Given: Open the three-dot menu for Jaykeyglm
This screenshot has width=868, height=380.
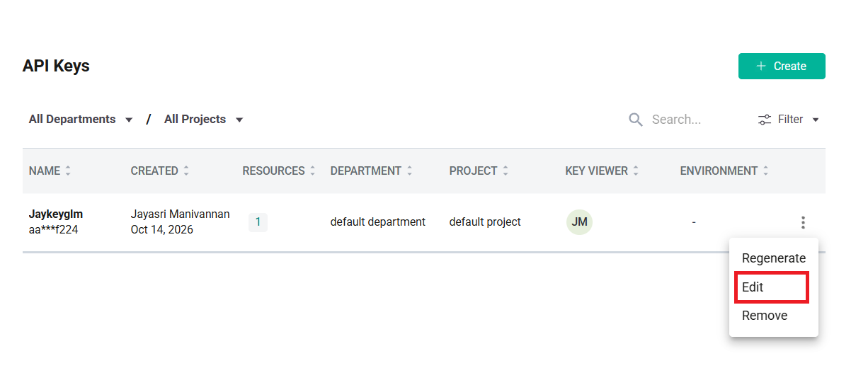Looking at the screenshot, I should [x=803, y=222].
